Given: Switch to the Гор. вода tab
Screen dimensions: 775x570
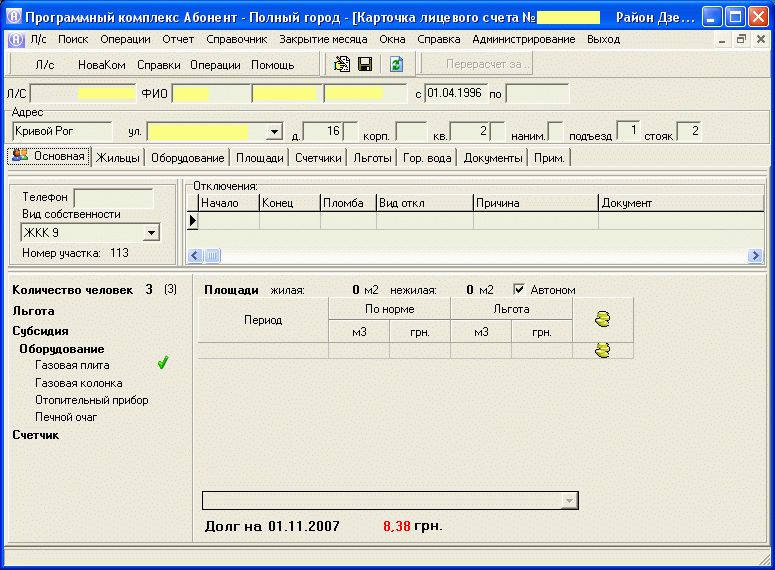Looking at the screenshot, I should tap(427, 158).
